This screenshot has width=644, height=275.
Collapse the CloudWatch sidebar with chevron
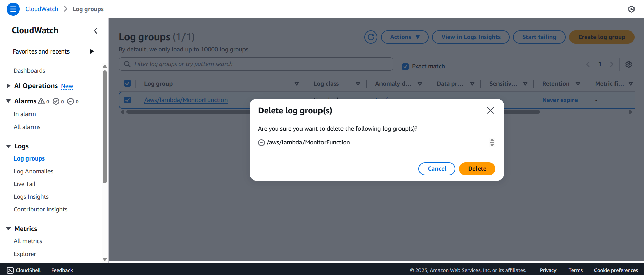tap(96, 31)
